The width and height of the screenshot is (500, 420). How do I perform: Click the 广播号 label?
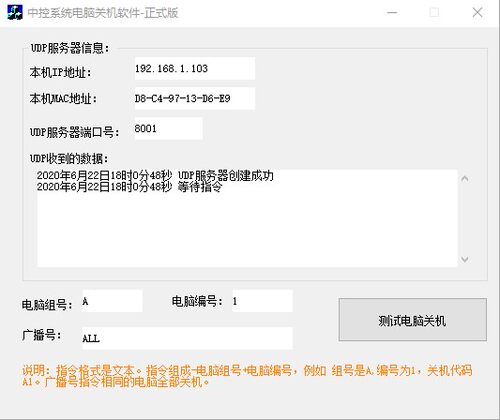(42, 335)
